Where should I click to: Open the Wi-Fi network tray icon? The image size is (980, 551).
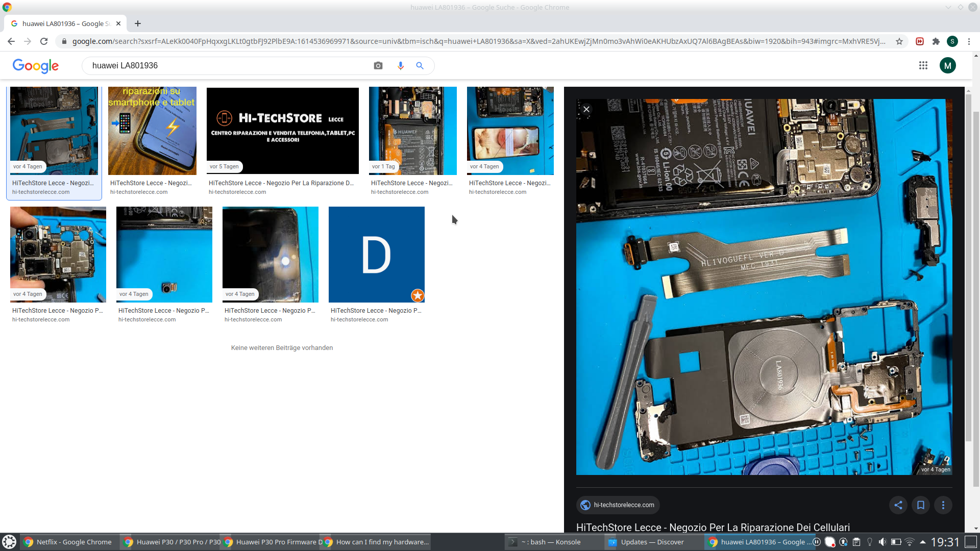pos(910,542)
